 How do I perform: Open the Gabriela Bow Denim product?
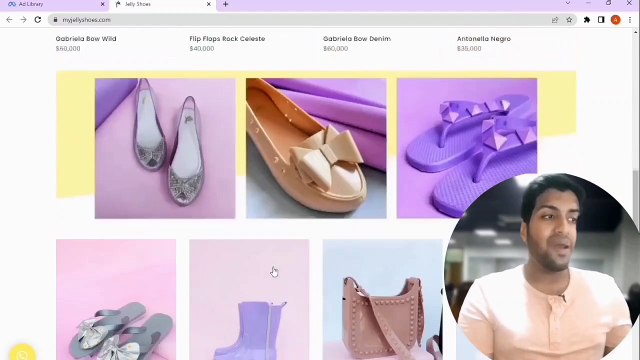pos(357,39)
